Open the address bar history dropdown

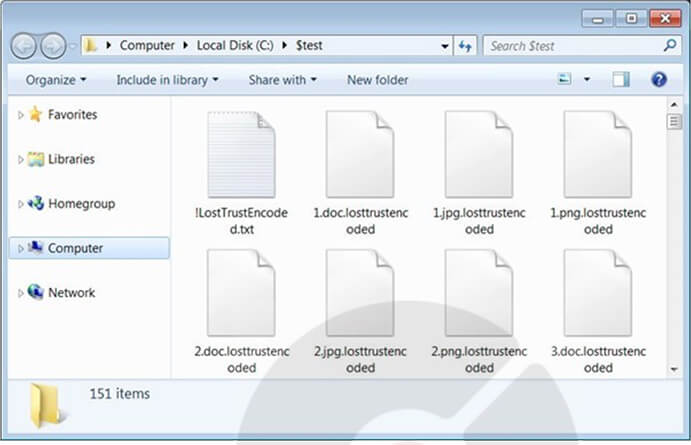445,46
